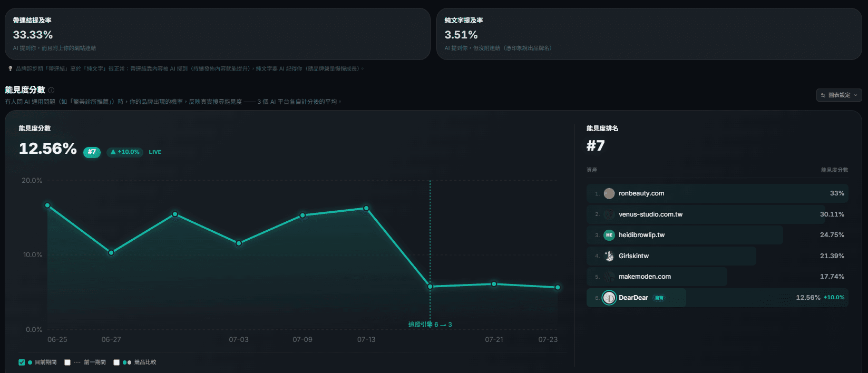
Task: Open the 圖表設定 dropdown
Action: click(x=839, y=95)
